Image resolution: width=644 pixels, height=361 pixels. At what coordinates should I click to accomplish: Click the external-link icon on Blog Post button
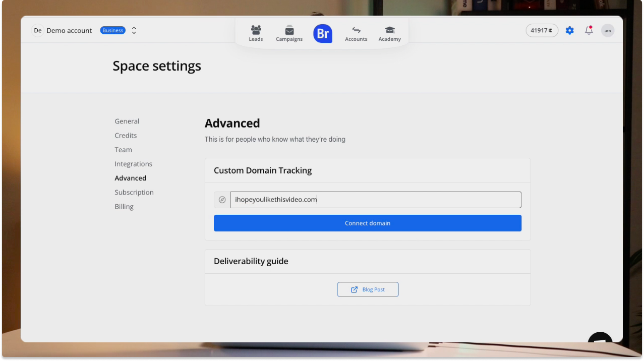click(355, 289)
